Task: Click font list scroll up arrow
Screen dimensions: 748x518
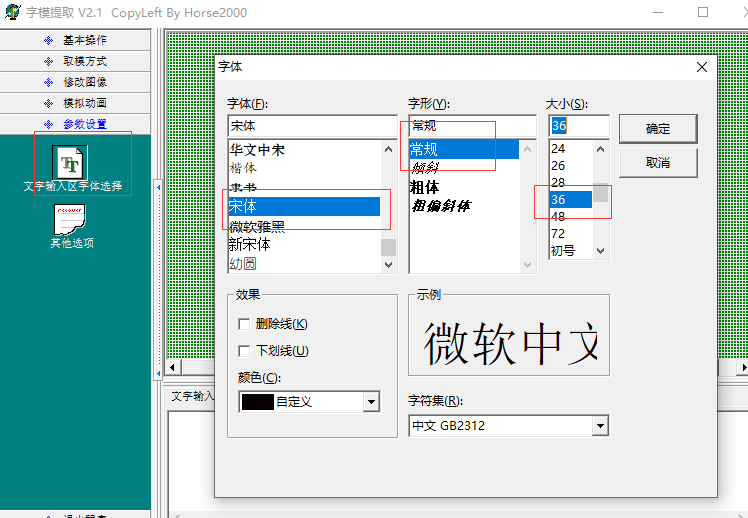Action: pyautogui.click(x=388, y=149)
